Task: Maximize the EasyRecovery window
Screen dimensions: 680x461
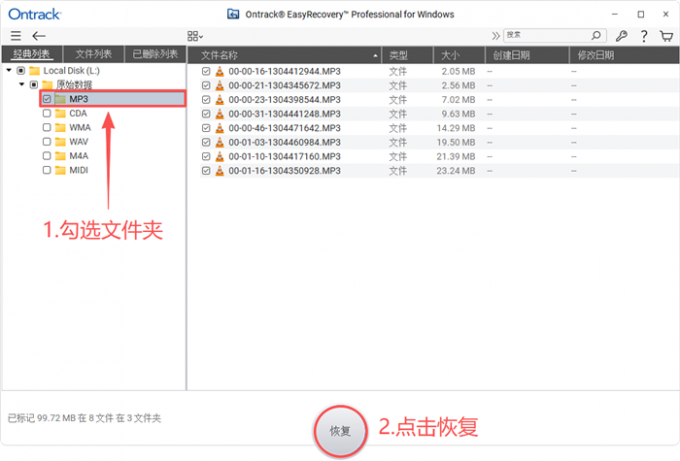Action: tap(641, 14)
